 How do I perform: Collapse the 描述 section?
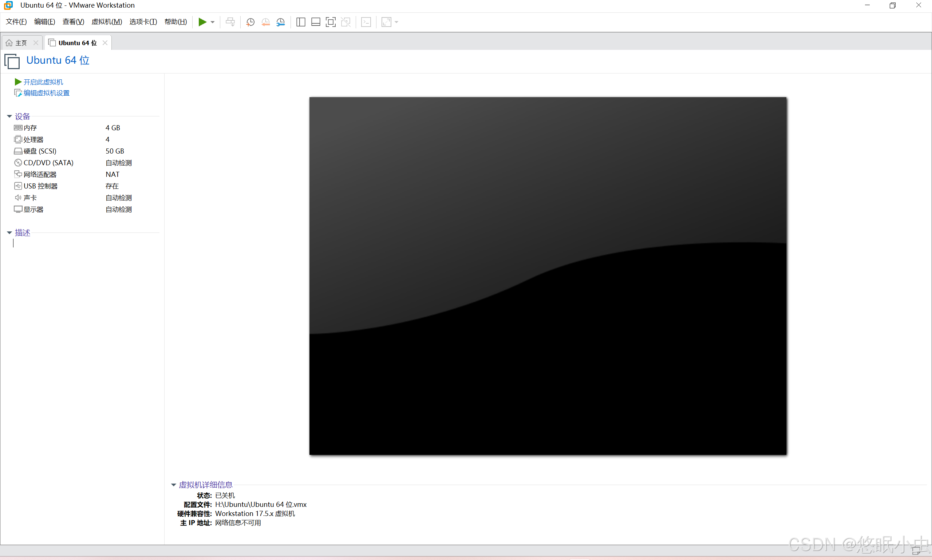[9, 233]
